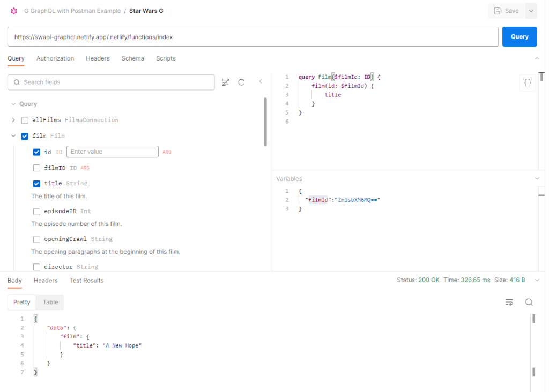Open the Save options dropdown arrow
549x392 pixels.
click(531, 11)
